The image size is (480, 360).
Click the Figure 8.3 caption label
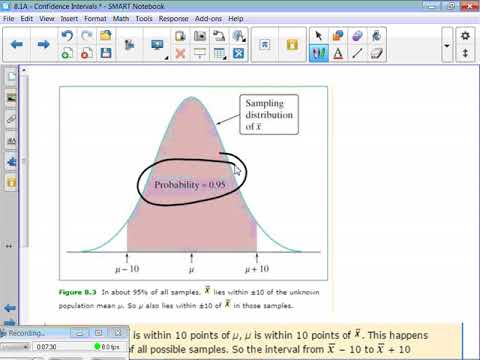[77, 292]
